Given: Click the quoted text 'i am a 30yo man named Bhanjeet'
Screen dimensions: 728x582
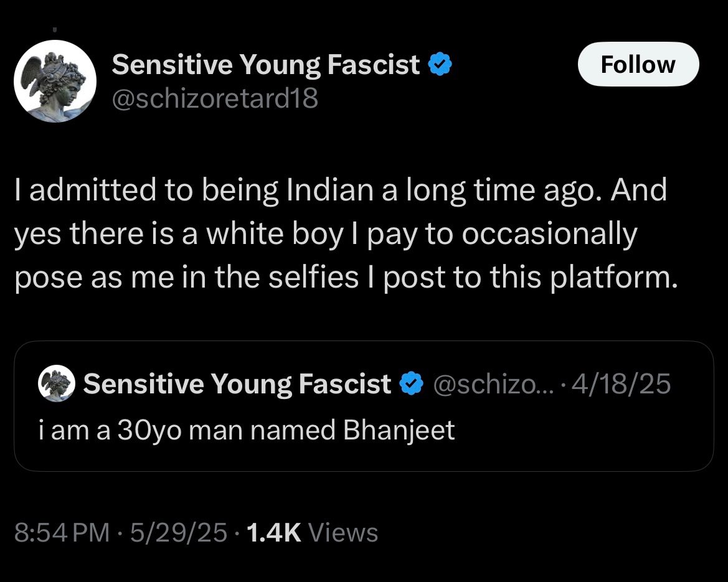Looking at the screenshot, I should pos(247,430).
